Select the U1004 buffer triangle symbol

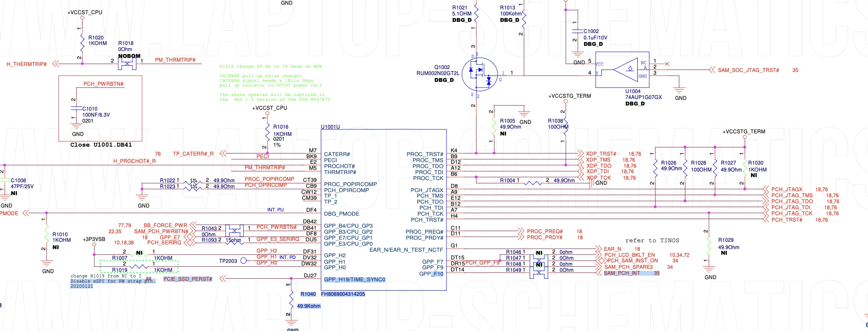pos(625,69)
